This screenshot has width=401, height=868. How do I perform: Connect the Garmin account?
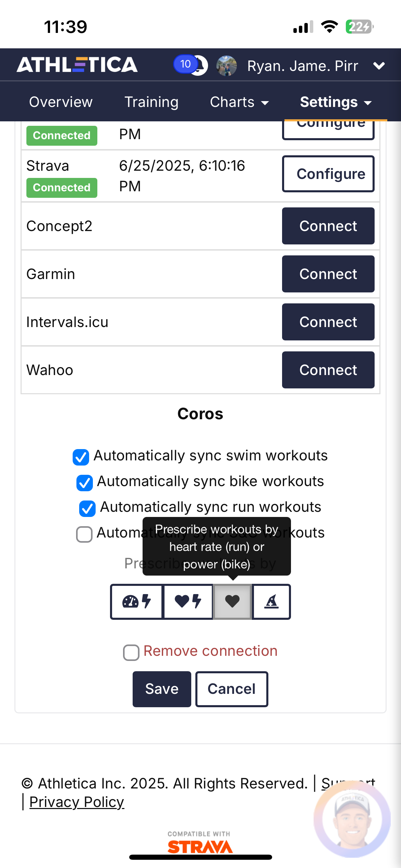click(x=328, y=274)
